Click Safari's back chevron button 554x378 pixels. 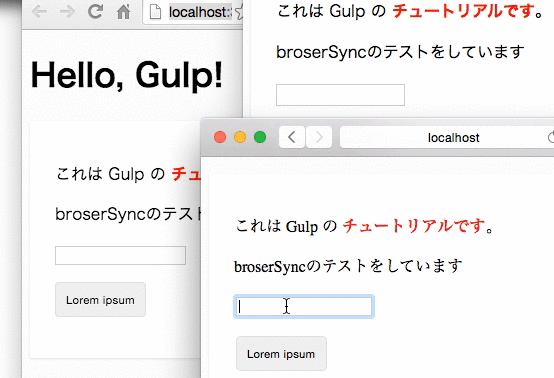coord(292,137)
